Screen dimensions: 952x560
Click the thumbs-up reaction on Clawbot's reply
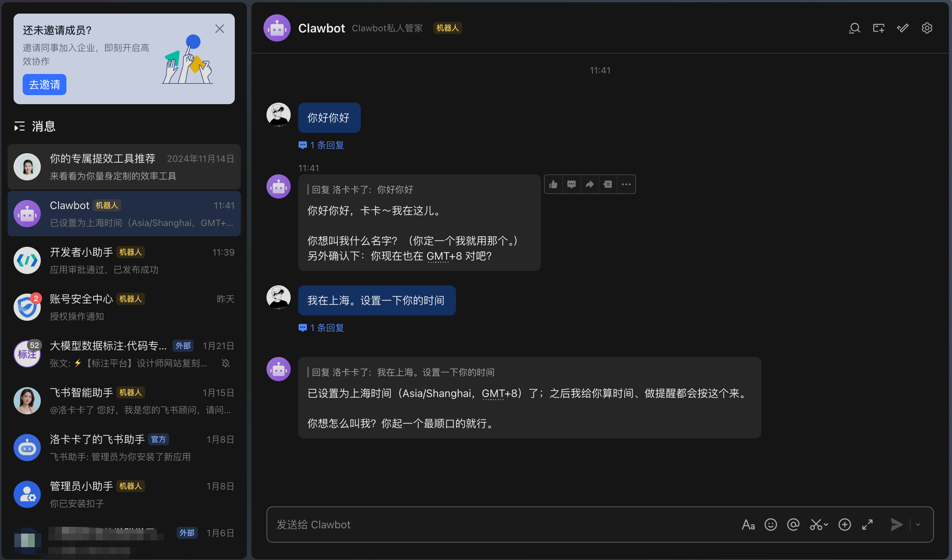[x=553, y=184]
